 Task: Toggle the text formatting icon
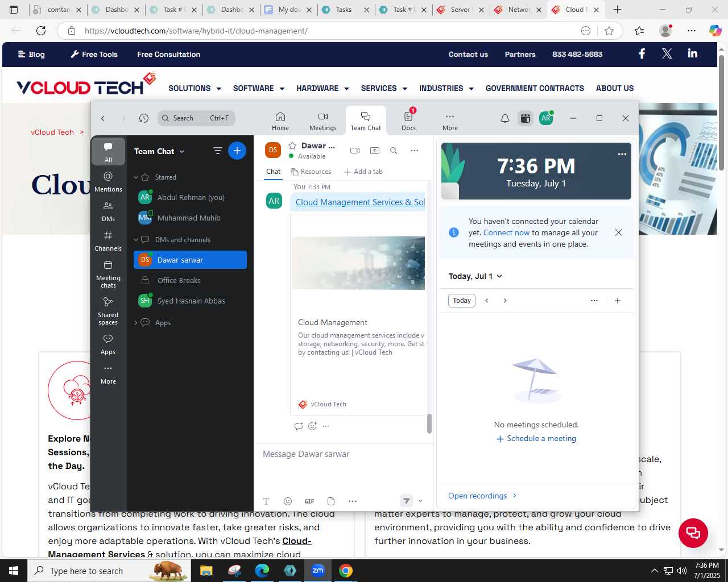pyautogui.click(x=266, y=501)
